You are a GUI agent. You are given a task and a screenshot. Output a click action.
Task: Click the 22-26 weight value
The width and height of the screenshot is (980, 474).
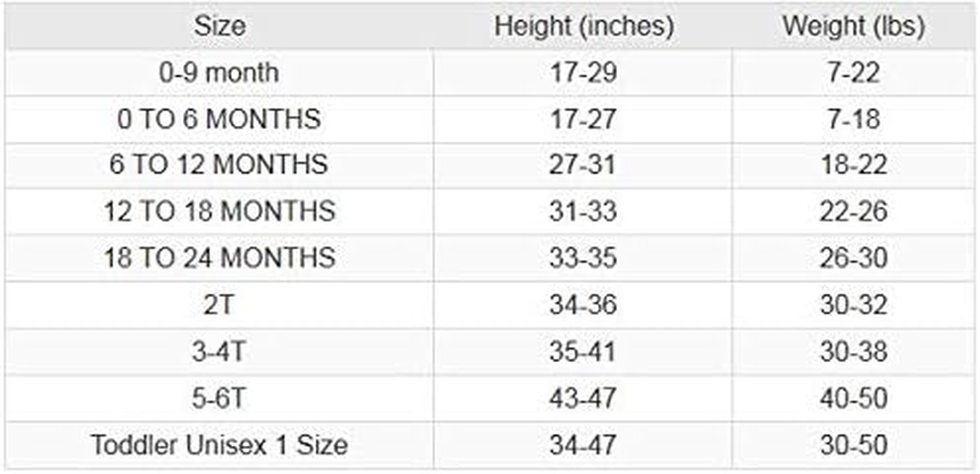click(853, 212)
